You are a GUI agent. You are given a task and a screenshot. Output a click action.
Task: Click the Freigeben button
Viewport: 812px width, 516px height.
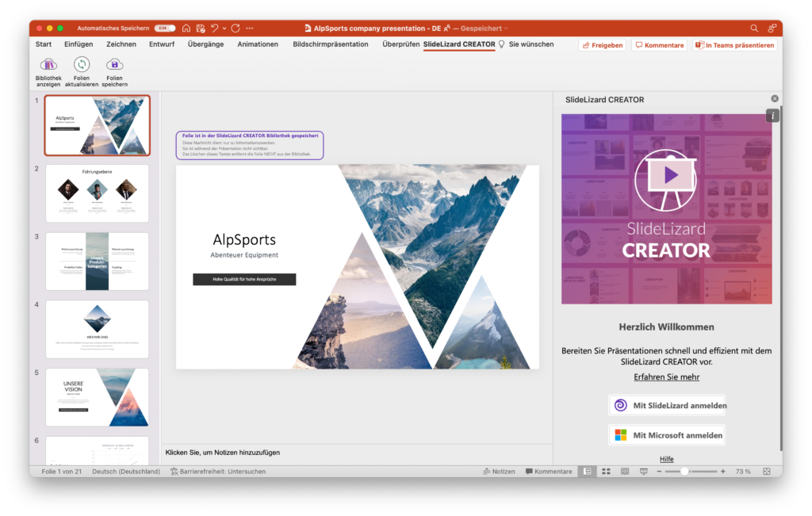603,45
